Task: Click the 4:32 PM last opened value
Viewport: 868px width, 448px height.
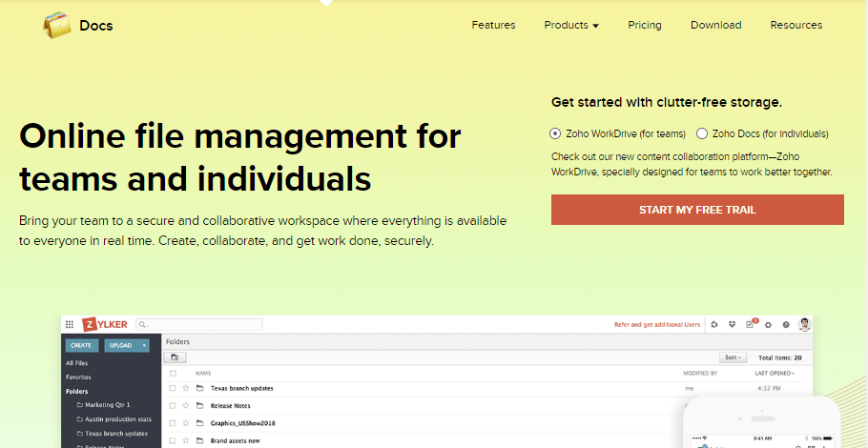Action: click(770, 388)
